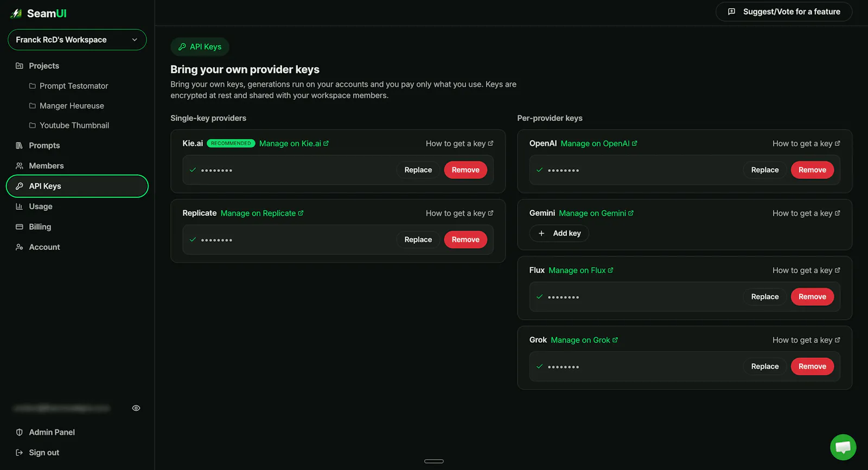Click the Per-provider keys heading

point(550,118)
